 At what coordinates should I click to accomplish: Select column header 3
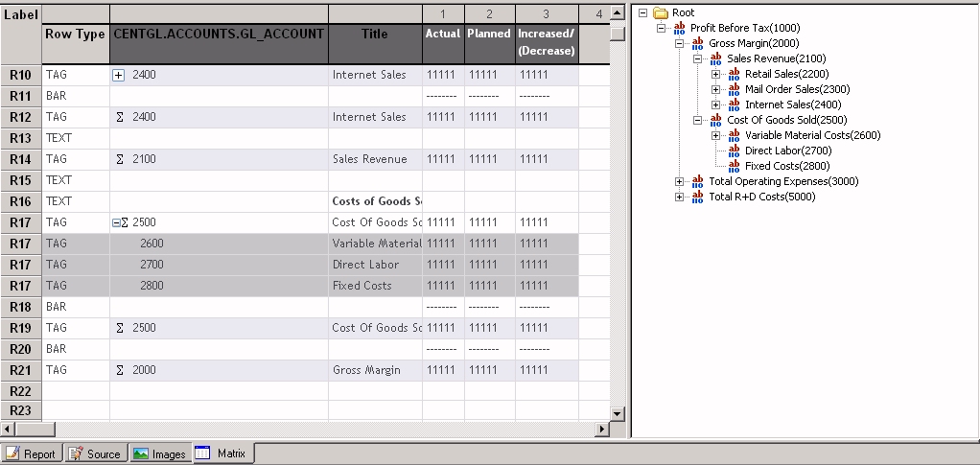pyautogui.click(x=547, y=13)
